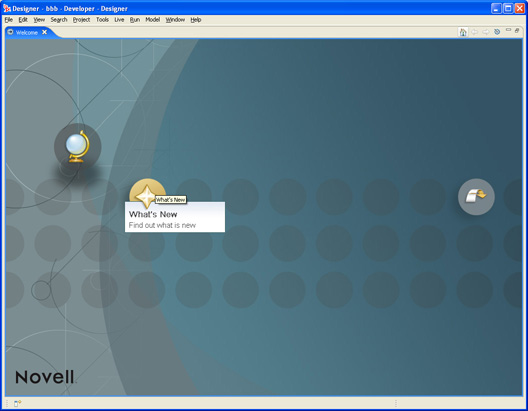528x411 pixels.
Task: Minimize the Designer window
Action: (x=496, y=8)
